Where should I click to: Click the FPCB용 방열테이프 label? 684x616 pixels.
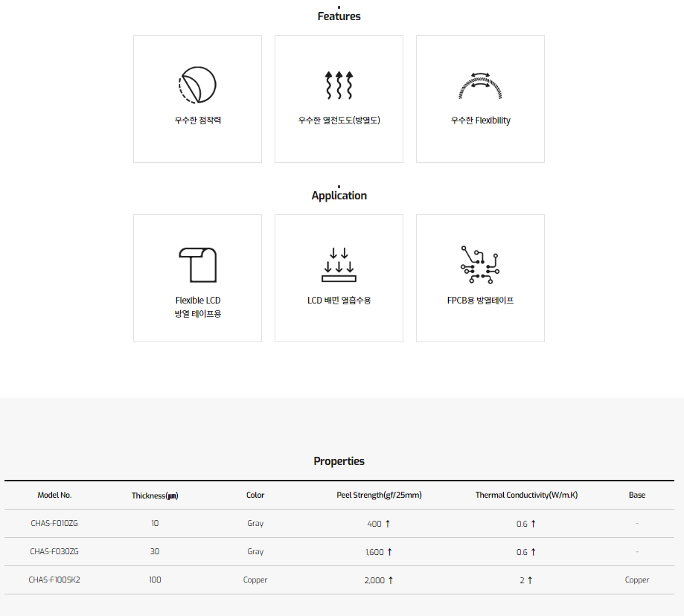tap(480, 301)
